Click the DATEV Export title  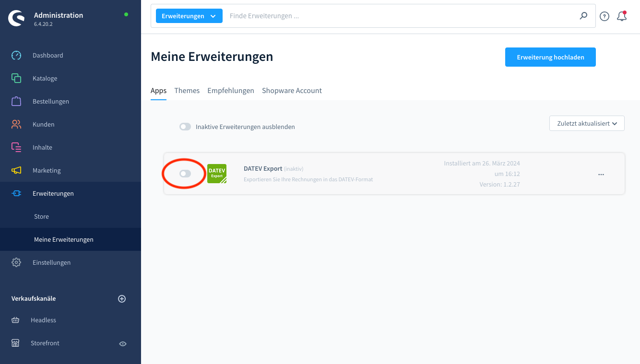(263, 168)
